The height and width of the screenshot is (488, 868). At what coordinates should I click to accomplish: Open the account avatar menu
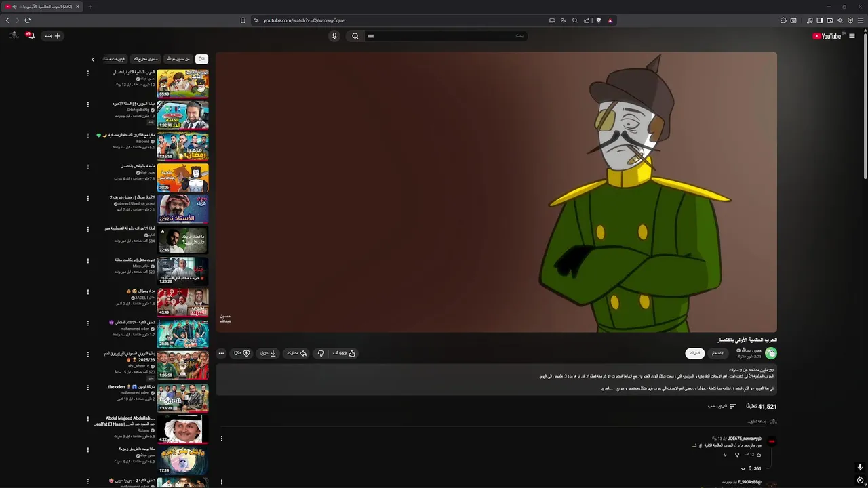click(x=14, y=35)
